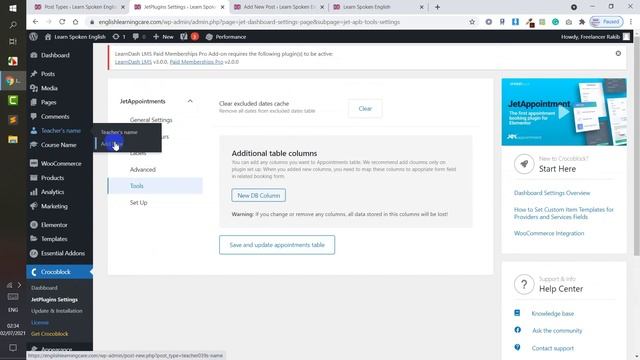Collapse the JetAppointments settings section
This screenshot has height=360, width=640.
point(190,101)
